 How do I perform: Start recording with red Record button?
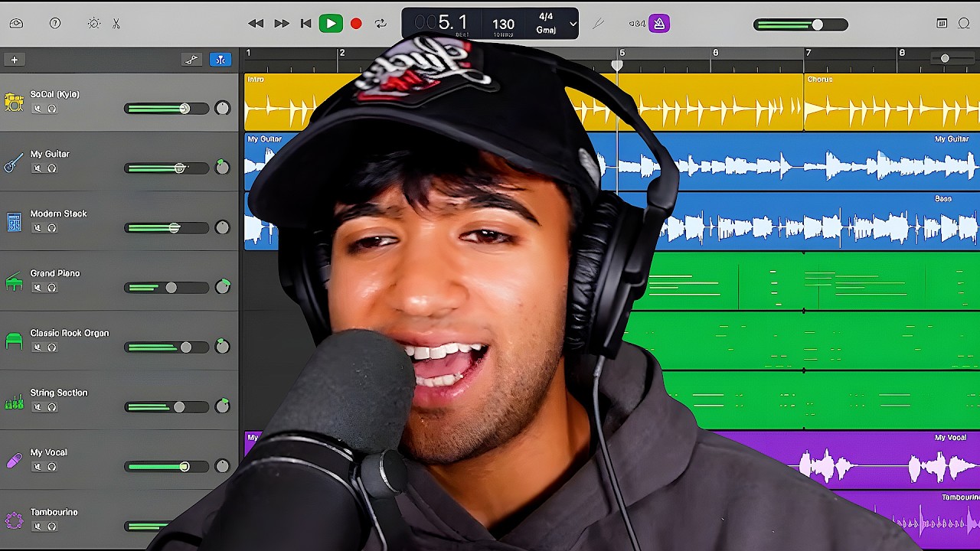point(356,24)
